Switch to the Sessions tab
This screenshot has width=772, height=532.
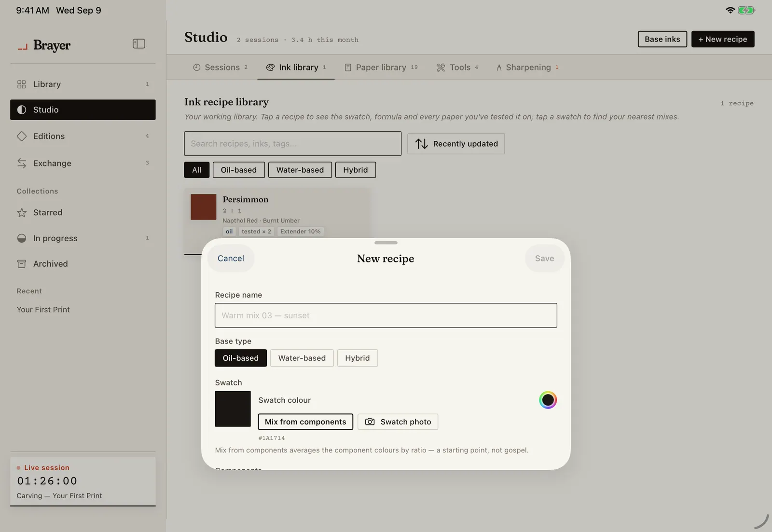220,68
